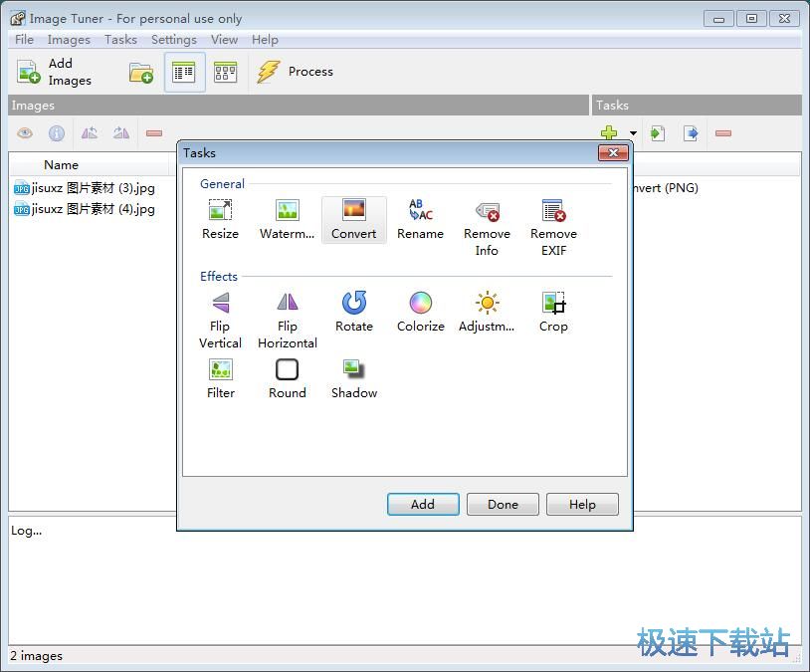Select the Resize task icon

click(220, 220)
